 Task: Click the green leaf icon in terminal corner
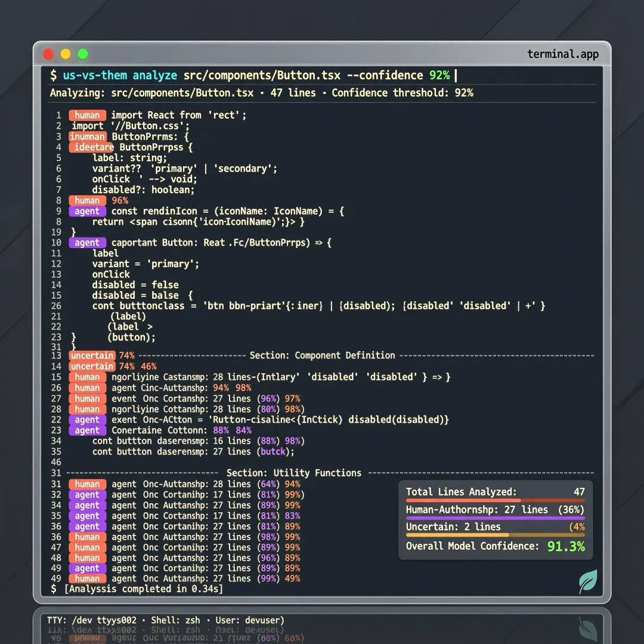pyautogui.click(x=588, y=581)
